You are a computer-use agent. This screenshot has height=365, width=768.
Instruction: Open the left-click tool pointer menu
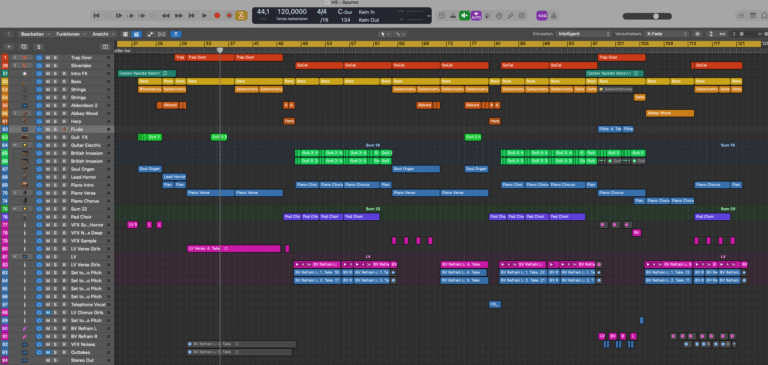tap(386, 34)
